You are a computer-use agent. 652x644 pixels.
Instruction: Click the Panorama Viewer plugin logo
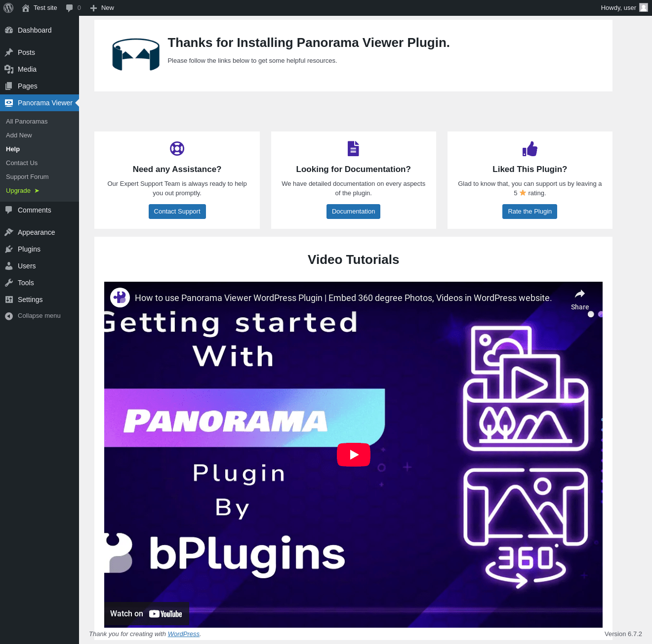(x=136, y=54)
